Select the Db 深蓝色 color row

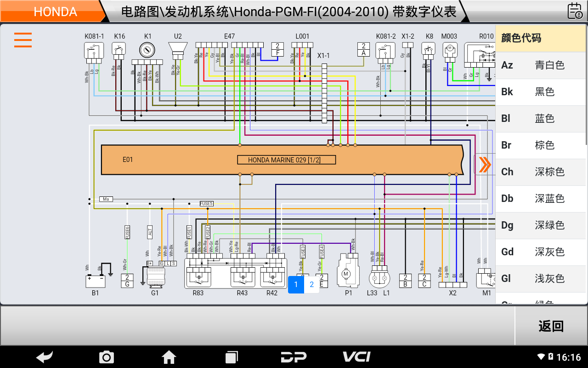tap(541, 198)
